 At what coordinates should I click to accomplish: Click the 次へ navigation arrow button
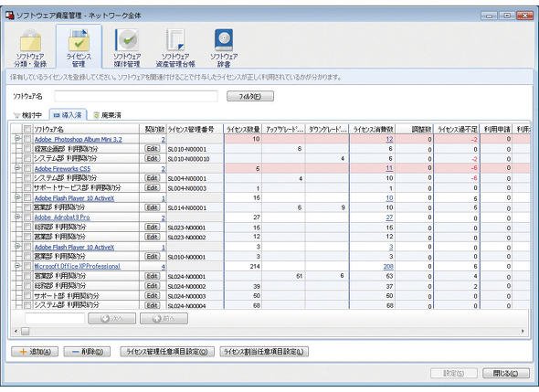coord(111,318)
